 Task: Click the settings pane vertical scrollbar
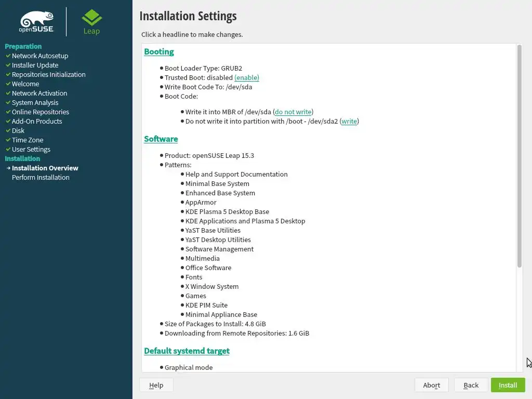coord(520,156)
